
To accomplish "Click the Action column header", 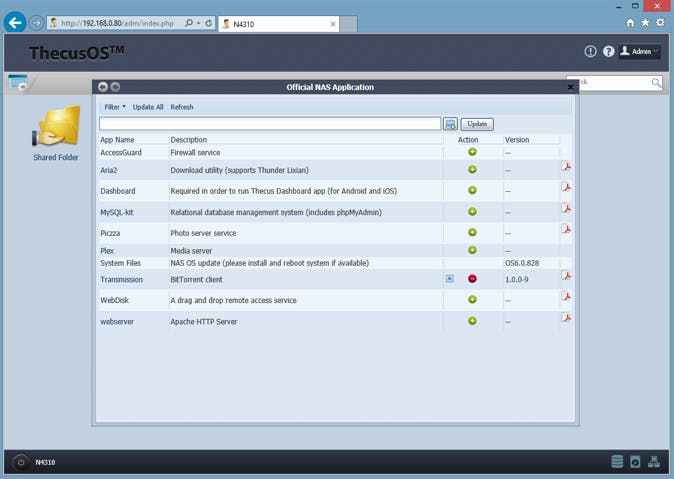I will click(x=468, y=140).
